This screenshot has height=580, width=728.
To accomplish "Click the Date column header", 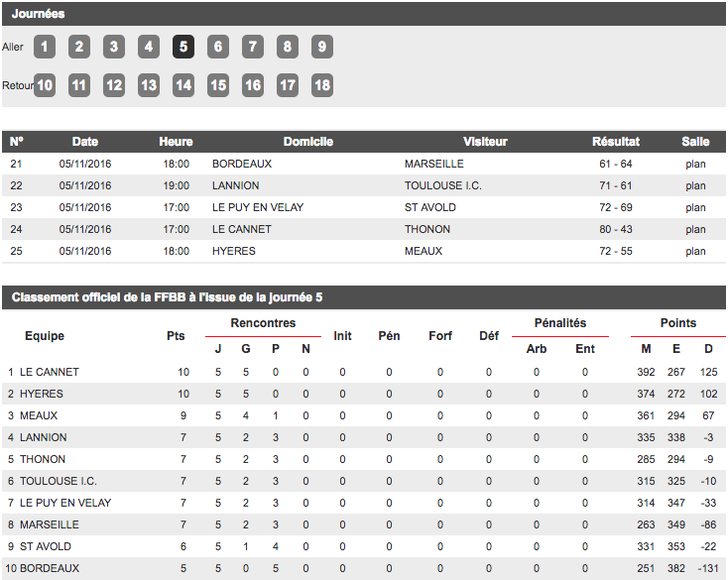I will (x=85, y=142).
